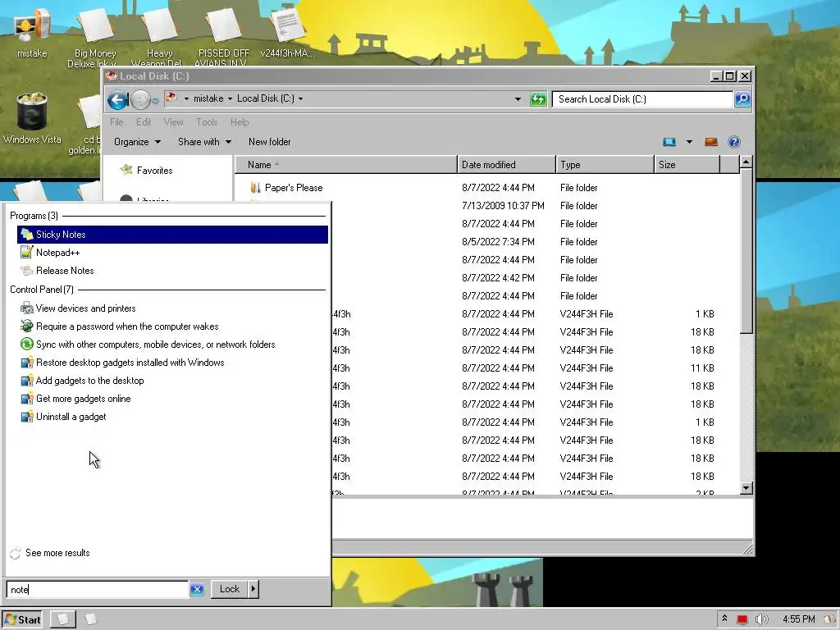Click the Search Local Disk (C:) box
Image resolution: width=840 pixels, height=630 pixels.
[x=642, y=99]
